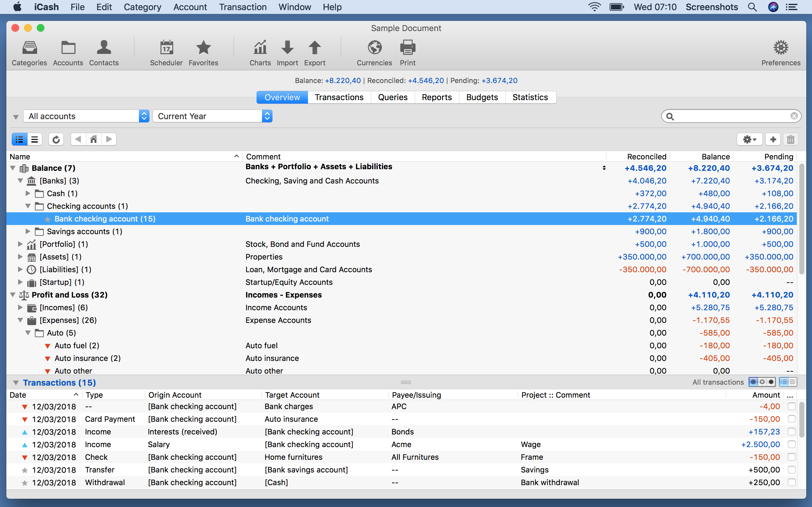Mark the Bank charges transaction checkbox
Viewport: 812px width, 507px height.
(x=792, y=406)
